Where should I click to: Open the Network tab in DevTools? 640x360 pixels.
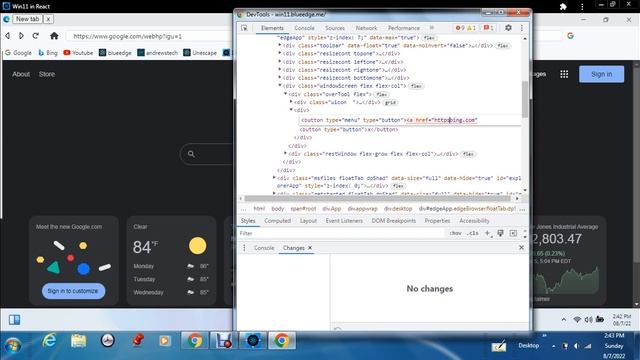[x=366, y=28]
